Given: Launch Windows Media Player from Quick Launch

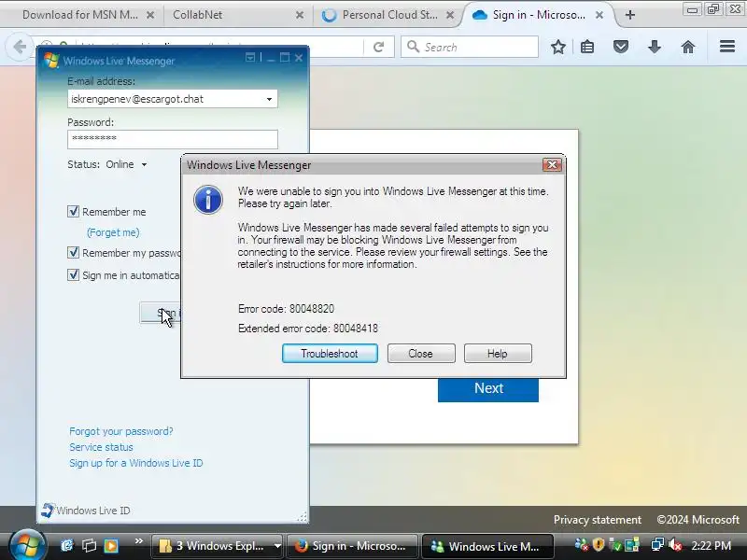Looking at the screenshot, I should 111,545.
